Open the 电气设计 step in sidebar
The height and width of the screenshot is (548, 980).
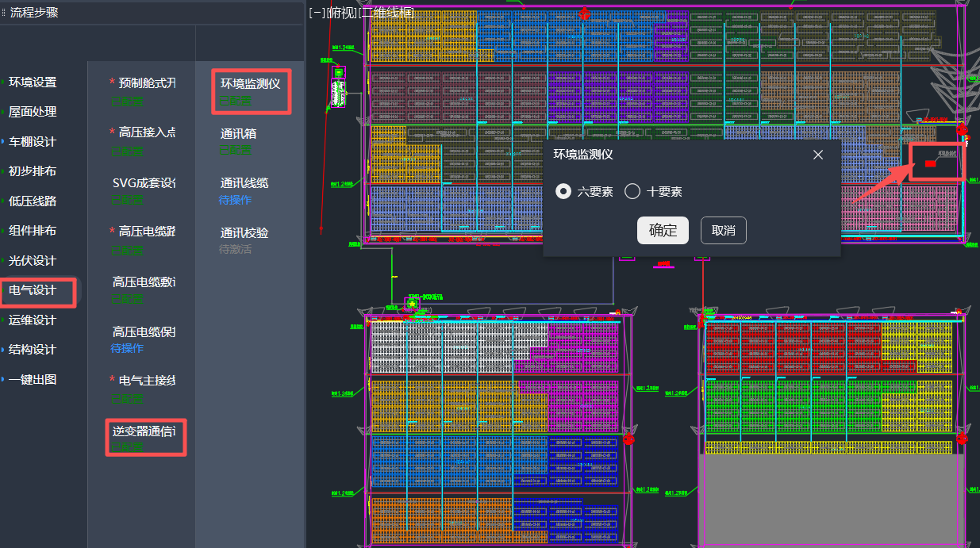33,290
